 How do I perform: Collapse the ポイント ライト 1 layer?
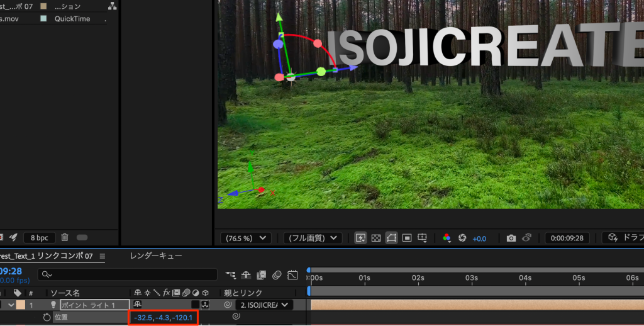11,305
